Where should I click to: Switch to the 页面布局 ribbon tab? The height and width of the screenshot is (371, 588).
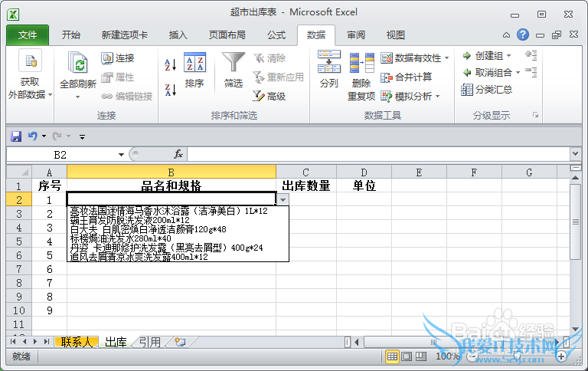(x=227, y=35)
